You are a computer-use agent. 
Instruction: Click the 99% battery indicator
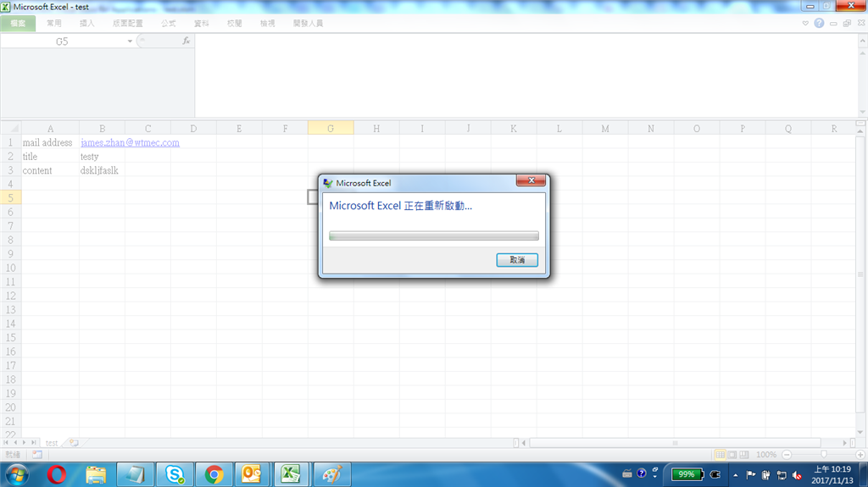(x=687, y=474)
